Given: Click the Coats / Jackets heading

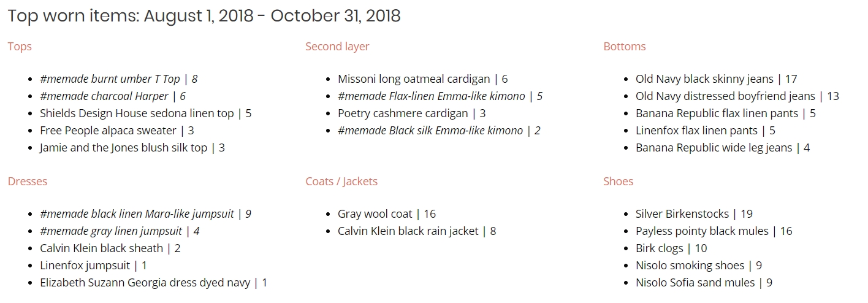Looking at the screenshot, I should (x=341, y=182).
